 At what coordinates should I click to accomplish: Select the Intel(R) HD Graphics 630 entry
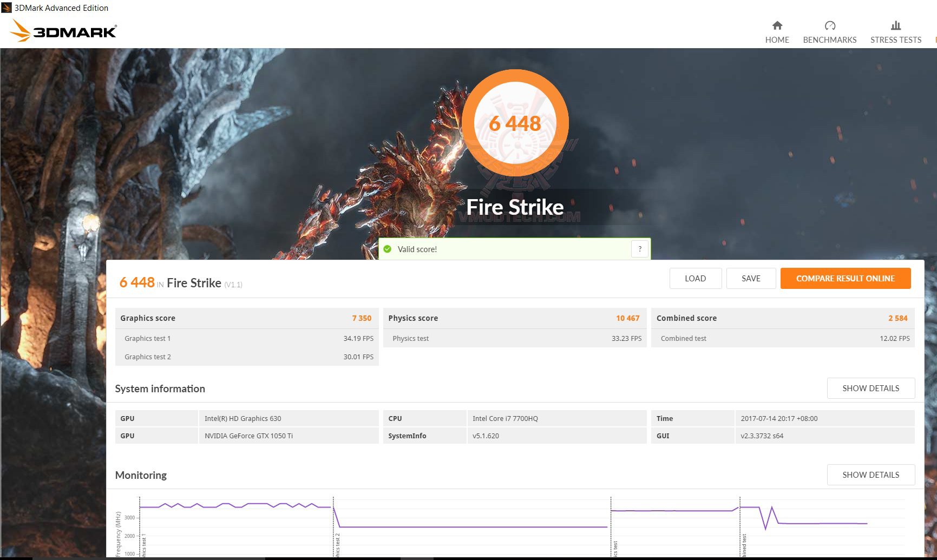pos(243,418)
